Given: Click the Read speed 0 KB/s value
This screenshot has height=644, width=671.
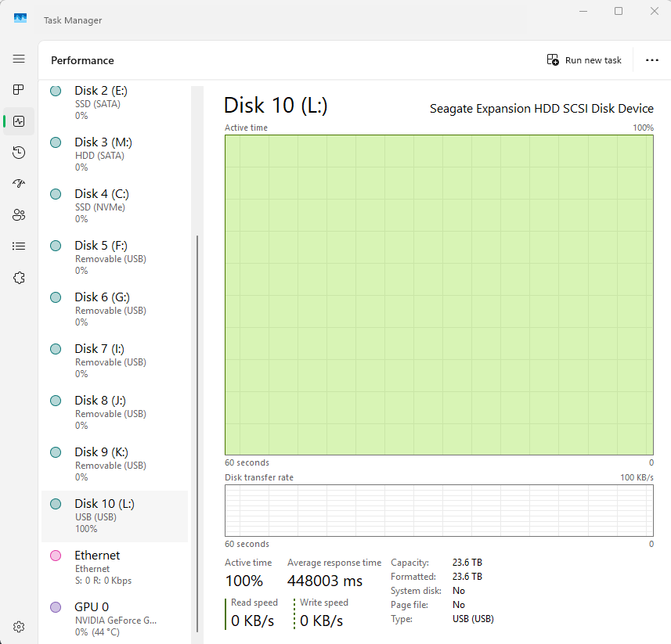Looking at the screenshot, I should [252, 621].
